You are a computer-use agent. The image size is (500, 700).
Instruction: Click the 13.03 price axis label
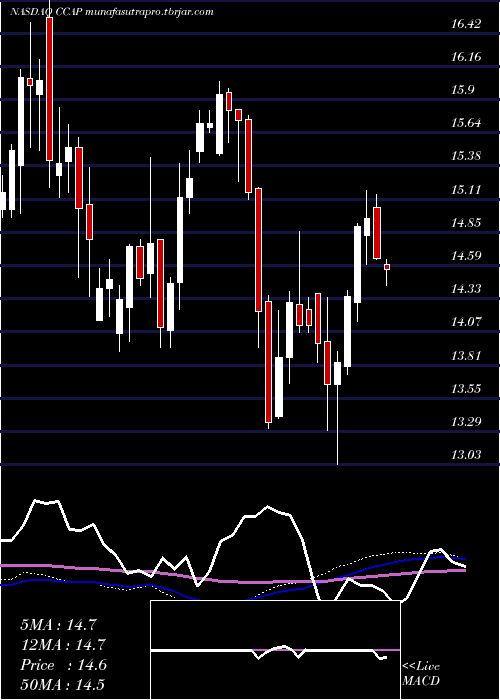pos(466,455)
